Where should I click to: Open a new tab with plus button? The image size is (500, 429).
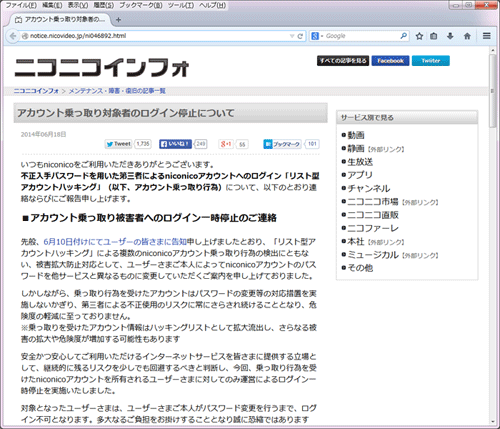118,20
